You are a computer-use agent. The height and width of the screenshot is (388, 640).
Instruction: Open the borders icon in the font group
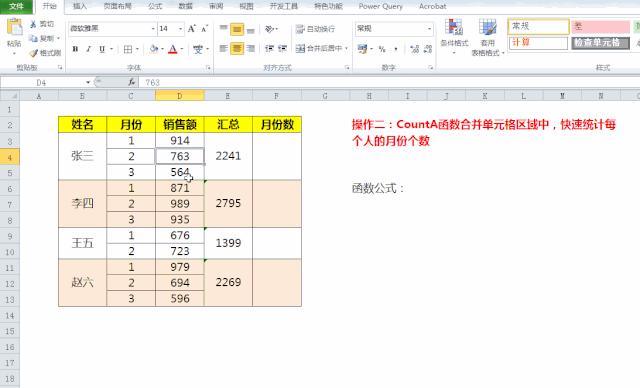(128, 49)
